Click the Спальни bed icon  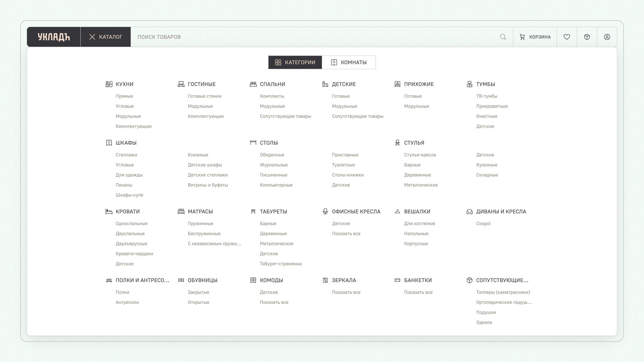coord(253,84)
